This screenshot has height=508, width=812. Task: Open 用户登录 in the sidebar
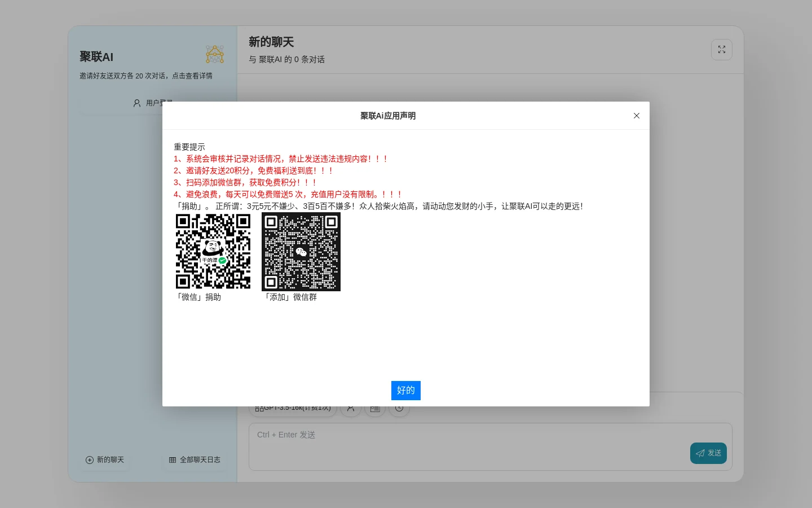152,103
